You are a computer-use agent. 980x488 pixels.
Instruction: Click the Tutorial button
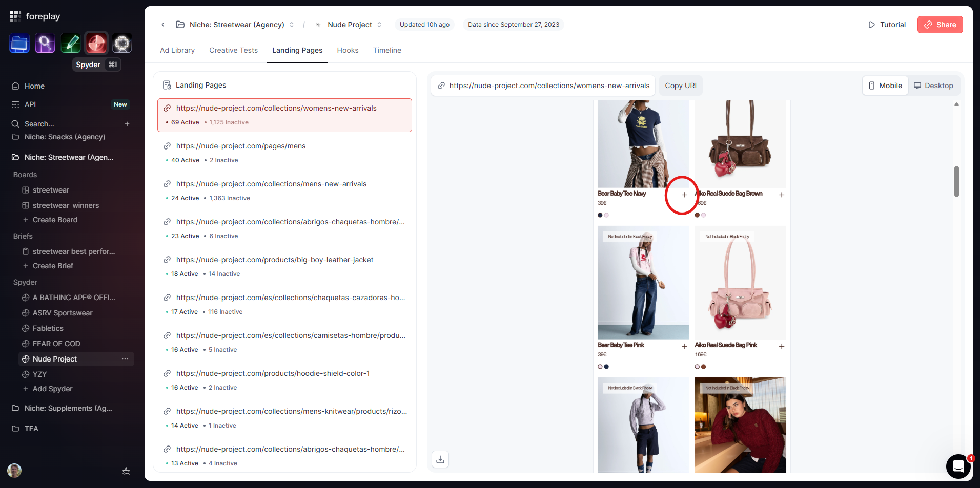887,25
